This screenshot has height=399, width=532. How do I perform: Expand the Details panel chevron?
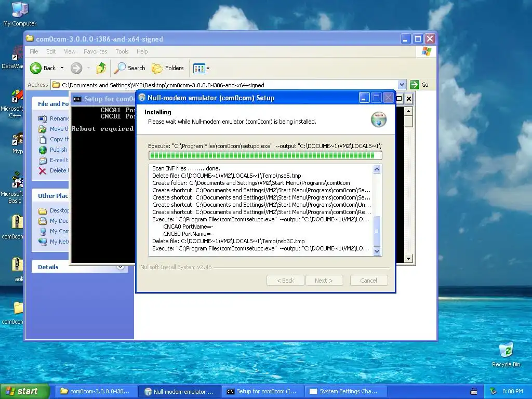120,267
